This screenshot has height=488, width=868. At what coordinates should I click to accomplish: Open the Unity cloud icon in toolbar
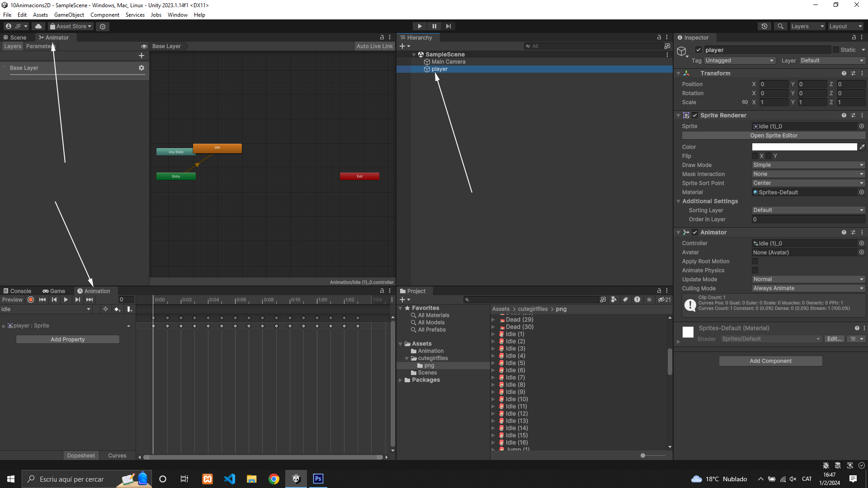pos(38,26)
